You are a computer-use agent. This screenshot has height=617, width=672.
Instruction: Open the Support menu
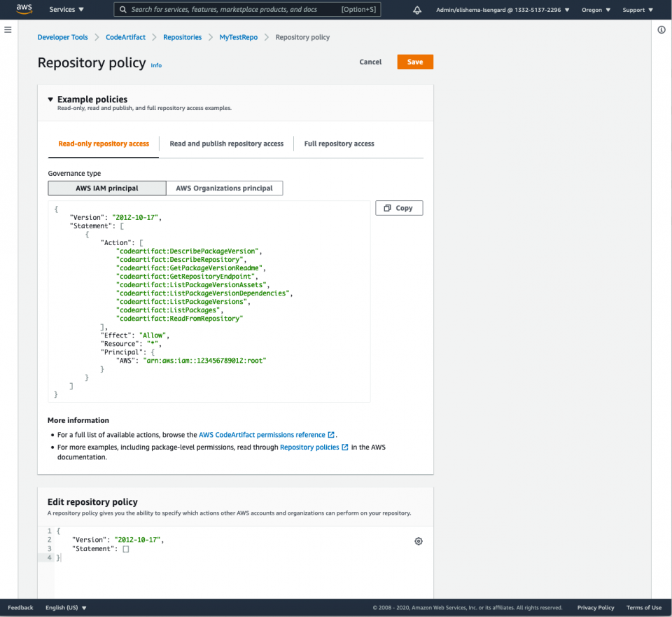638,10
